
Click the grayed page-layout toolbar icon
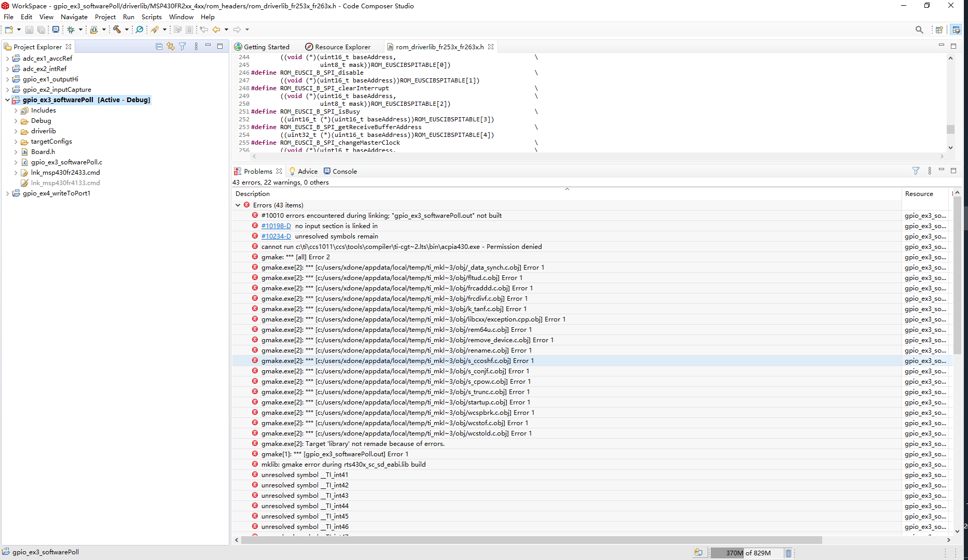(x=189, y=30)
